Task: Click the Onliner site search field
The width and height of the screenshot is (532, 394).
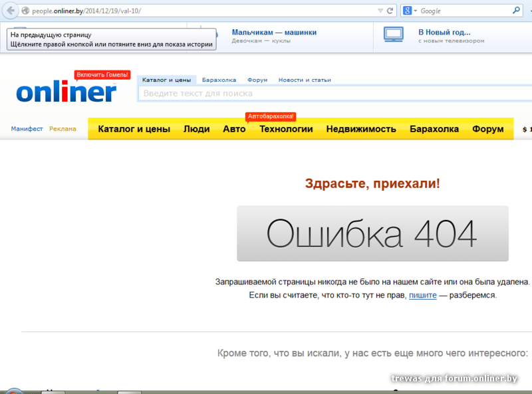Action: point(332,94)
